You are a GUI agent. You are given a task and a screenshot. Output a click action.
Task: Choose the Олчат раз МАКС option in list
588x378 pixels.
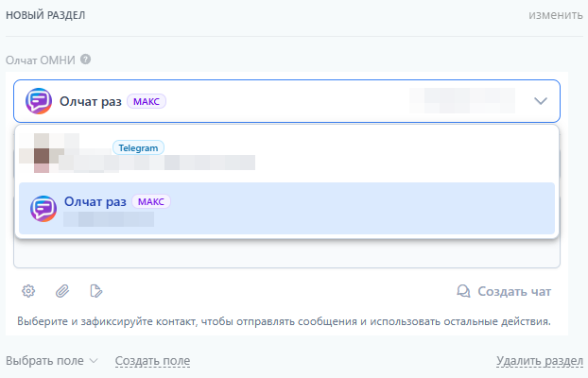(x=286, y=209)
